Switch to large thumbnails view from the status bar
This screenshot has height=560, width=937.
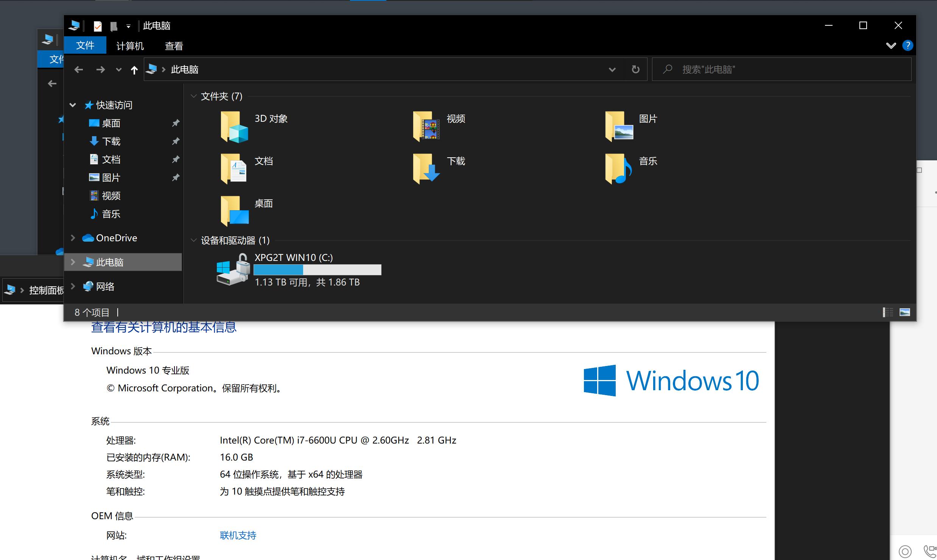[905, 312]
